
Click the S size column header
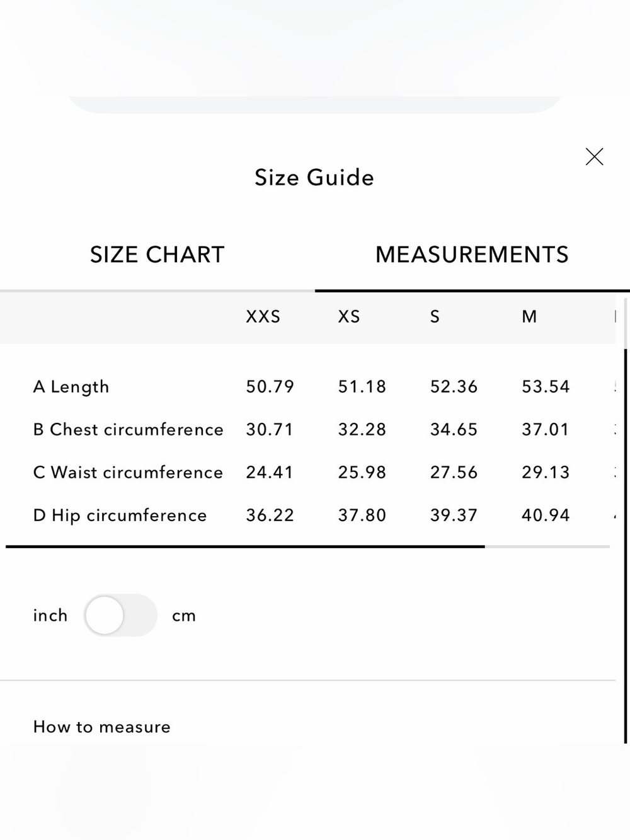point(435,316)
